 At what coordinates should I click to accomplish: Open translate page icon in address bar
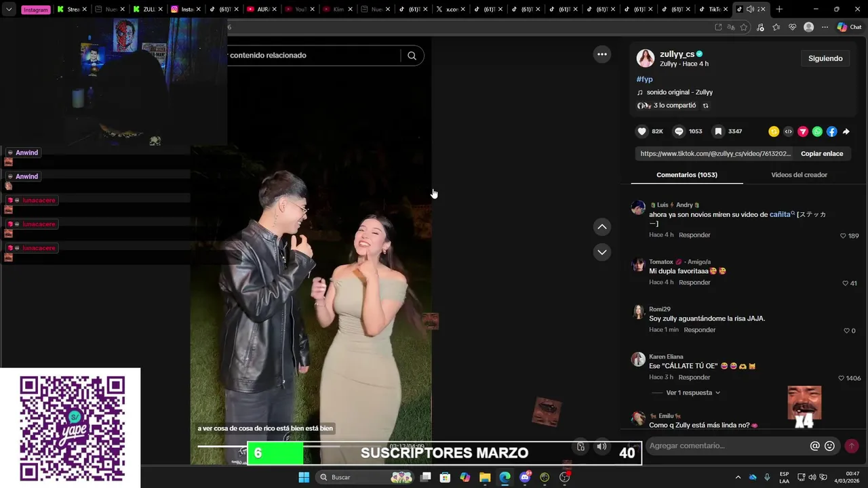(731, 27)
